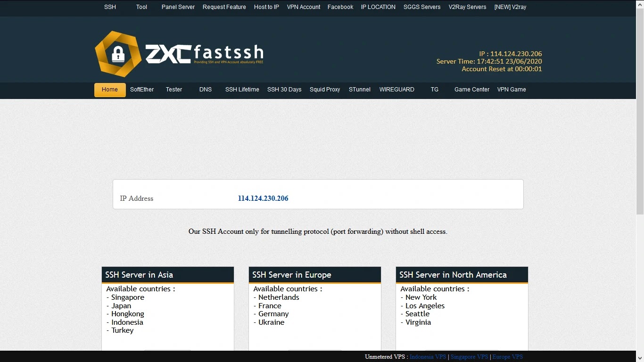Switch to the TG tab
Screen dimensions: 644x362
[435, 90]
